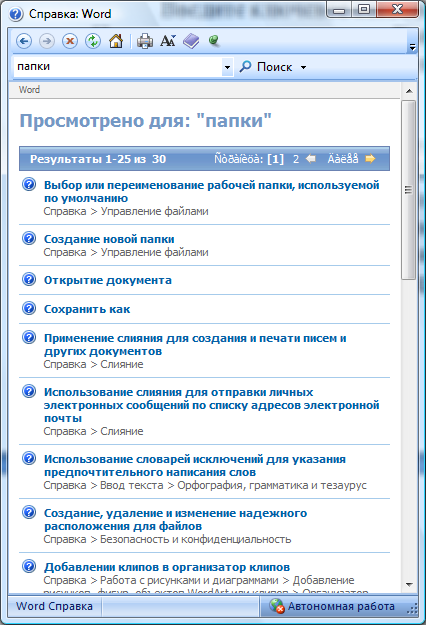Click help icon beside "Создание новой папки"

pos(29,238)
